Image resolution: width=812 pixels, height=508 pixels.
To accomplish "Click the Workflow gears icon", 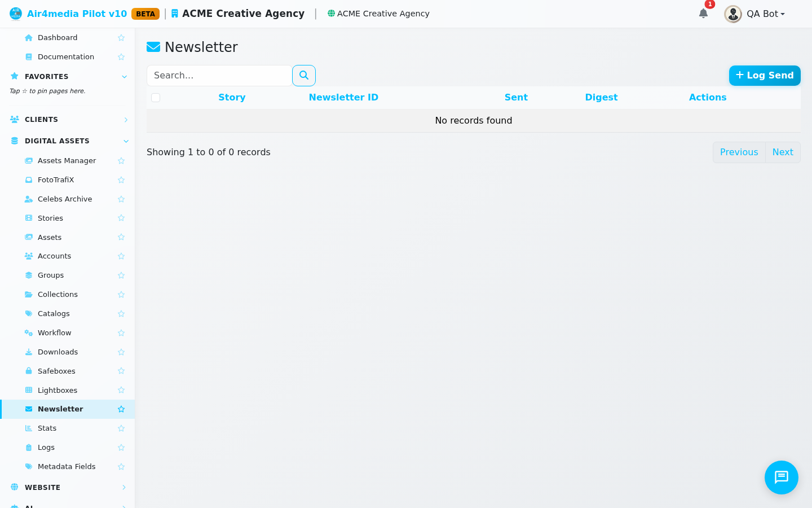I will point(29,333).
